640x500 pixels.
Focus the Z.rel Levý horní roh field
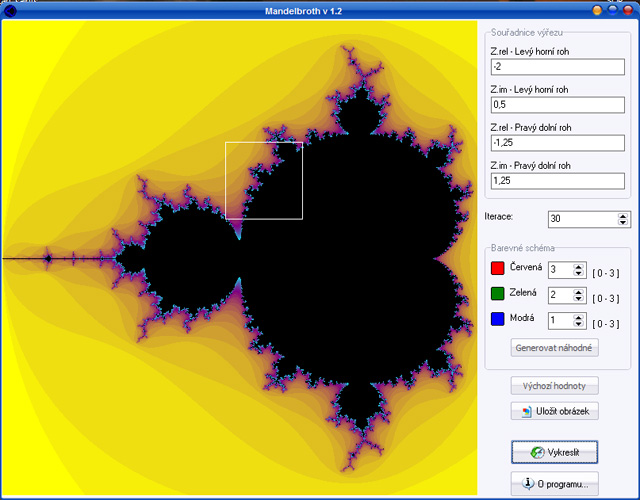coord(554,66)
